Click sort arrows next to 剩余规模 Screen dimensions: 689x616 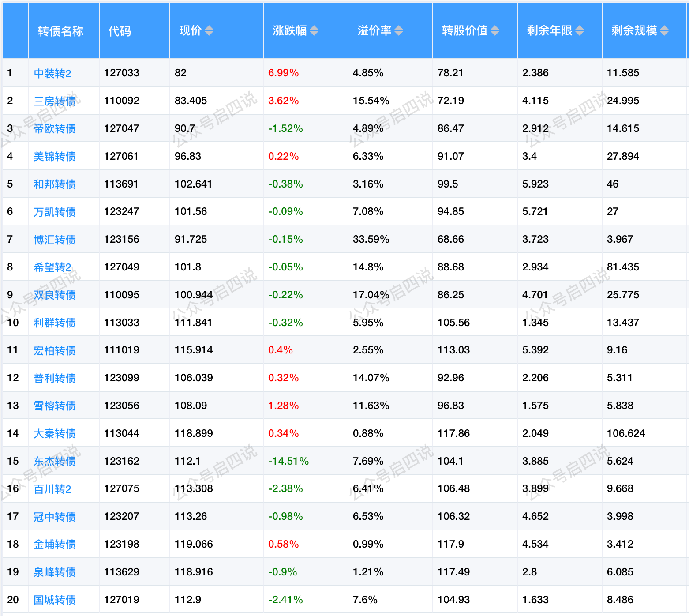coord(664,30)
